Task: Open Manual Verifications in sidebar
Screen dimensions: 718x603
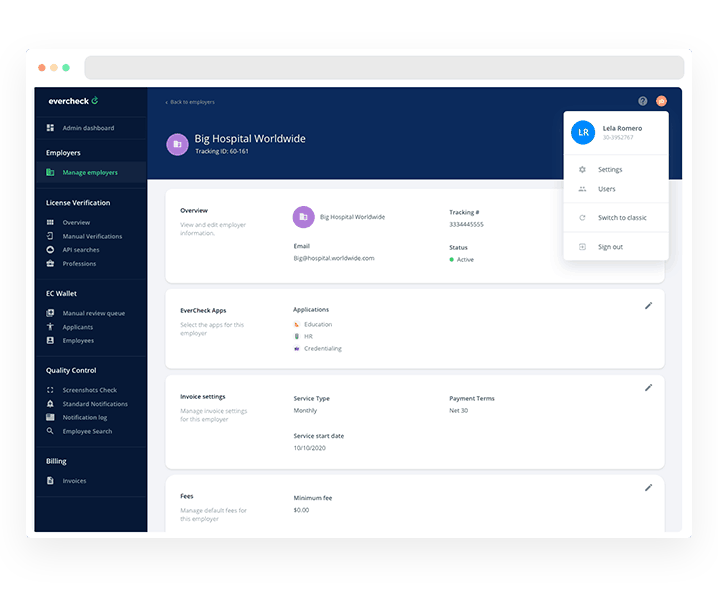Action: pos(92,236)
